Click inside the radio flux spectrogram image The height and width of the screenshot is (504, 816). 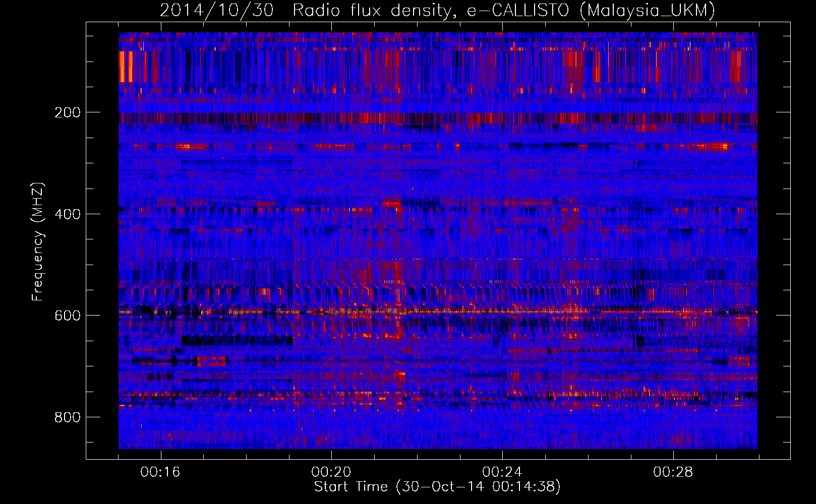(x=438, y=240)
